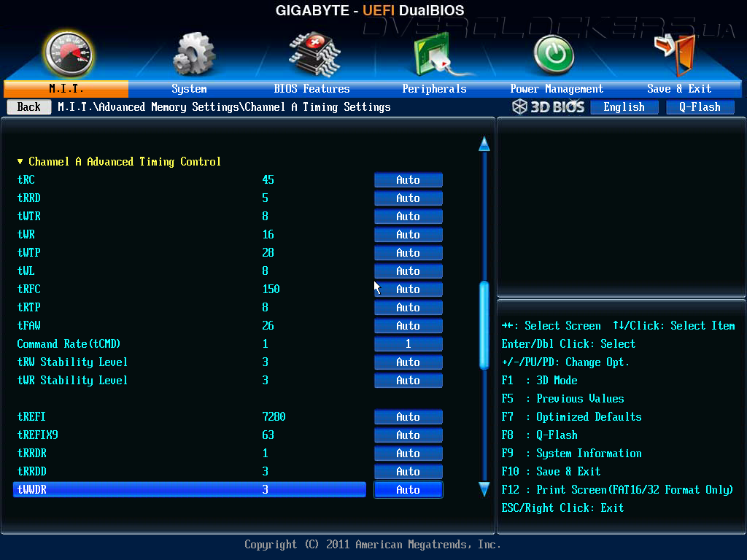
Task: Select the highlighted tWWDR row
Action: click(190, 489)
